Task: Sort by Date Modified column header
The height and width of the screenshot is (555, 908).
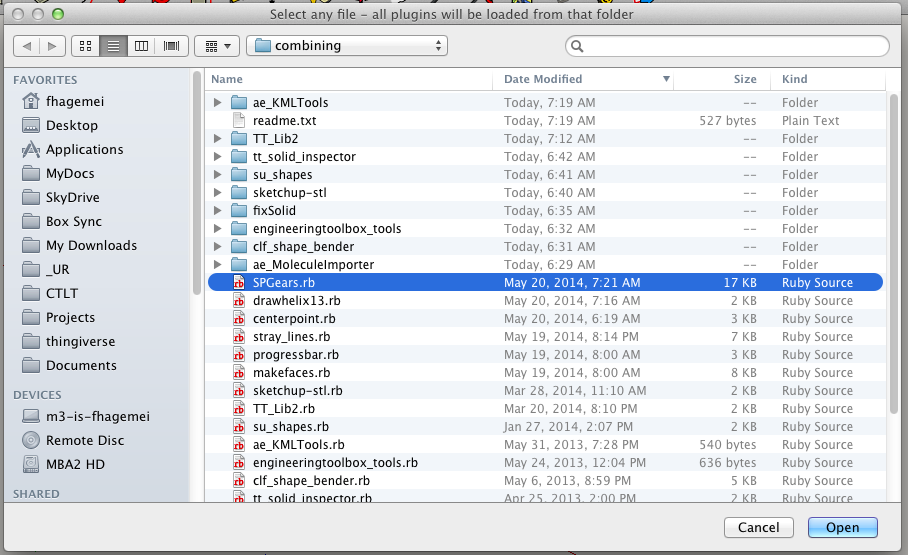Action: (585, 79)
